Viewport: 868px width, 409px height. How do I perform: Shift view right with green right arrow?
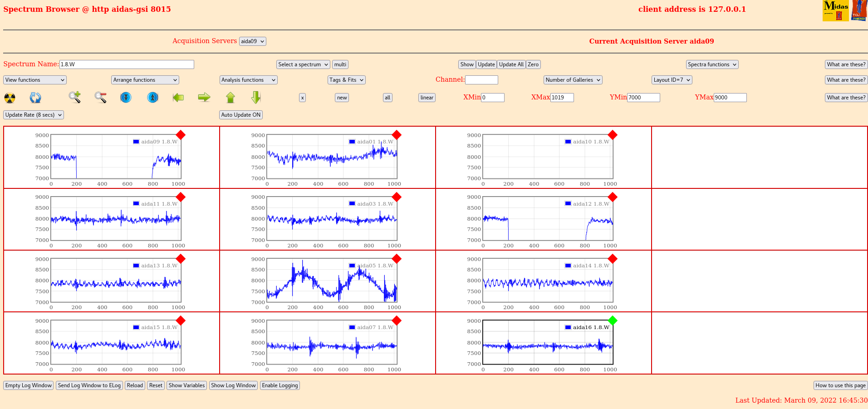click(x=204, y=97)
